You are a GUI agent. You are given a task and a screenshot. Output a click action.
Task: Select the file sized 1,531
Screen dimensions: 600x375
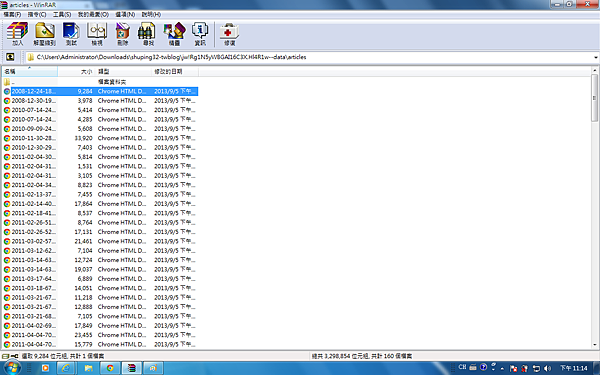(100, 166)
